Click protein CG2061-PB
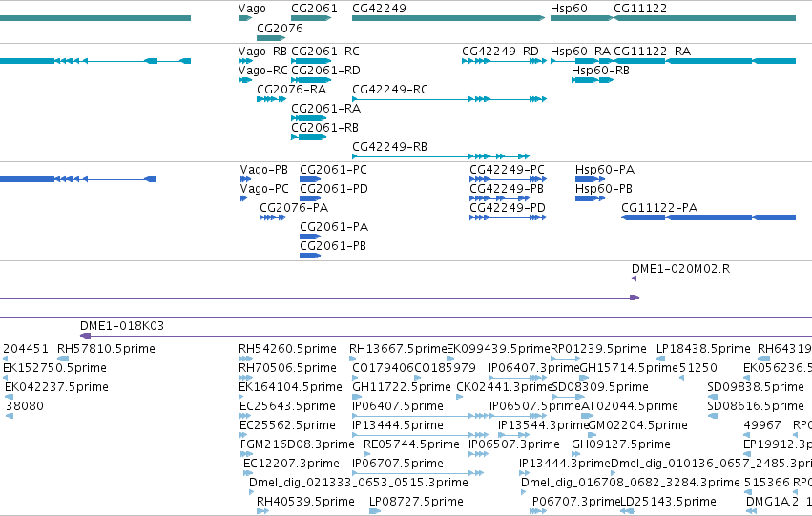Image resolution: width=812 pixels, height=516 pixels. [x=332, y=246]
